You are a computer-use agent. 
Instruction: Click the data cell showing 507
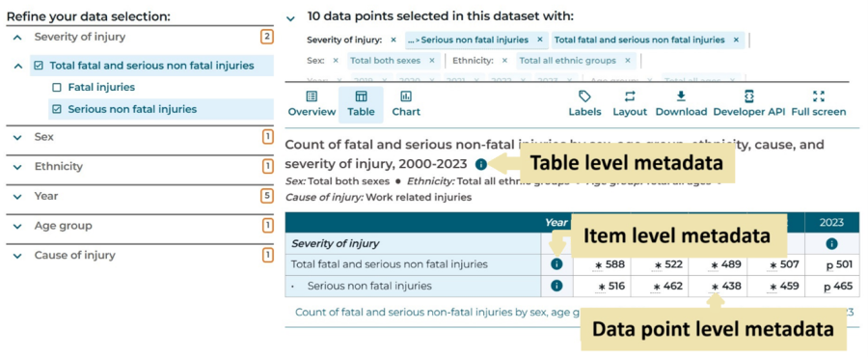click(776, 265)
